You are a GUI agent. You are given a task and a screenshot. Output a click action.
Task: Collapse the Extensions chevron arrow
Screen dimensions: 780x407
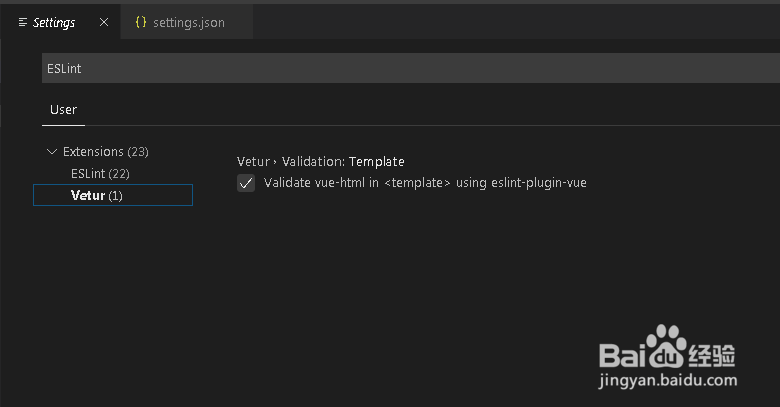(x=52, y=151)
